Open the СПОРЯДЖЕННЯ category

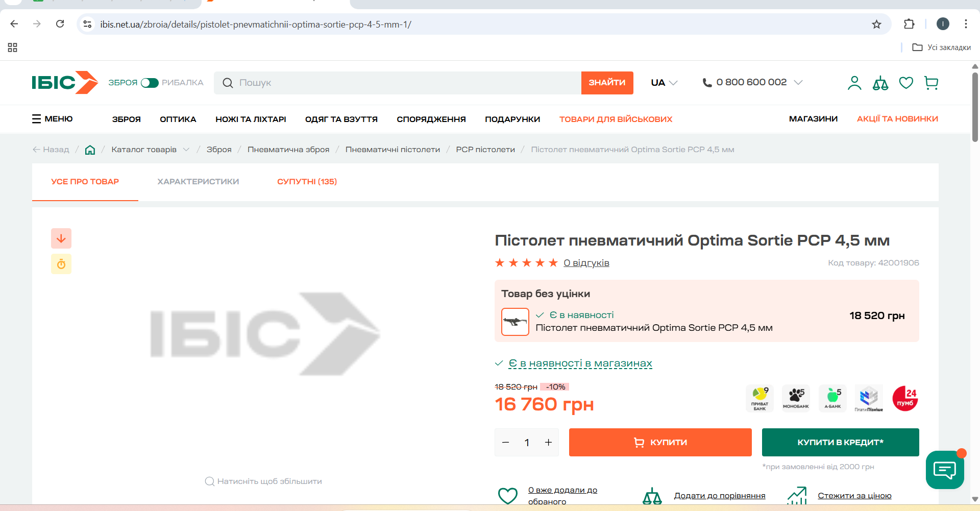[x=431, y=119]
